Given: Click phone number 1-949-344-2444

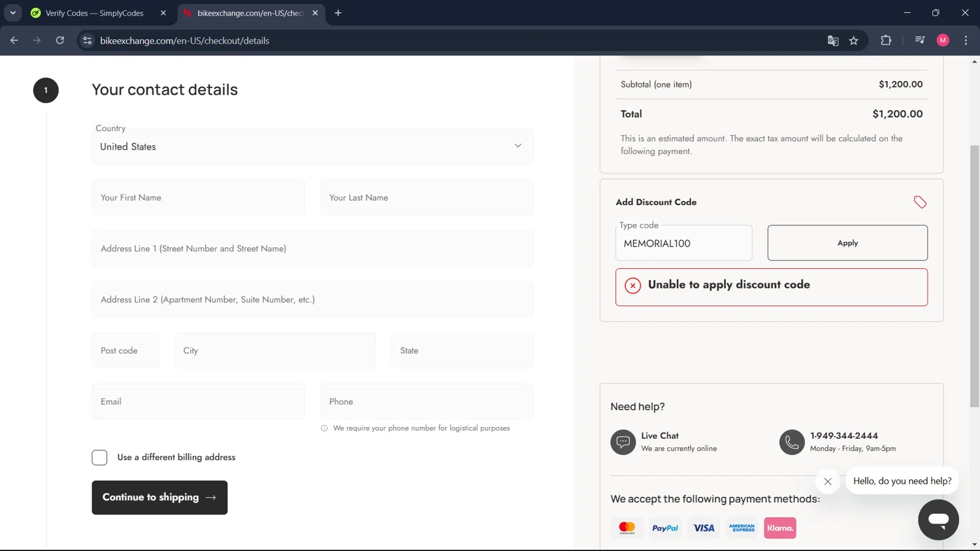Looking at the screenshot, I should pyautogui.click(x=843, y=435).
